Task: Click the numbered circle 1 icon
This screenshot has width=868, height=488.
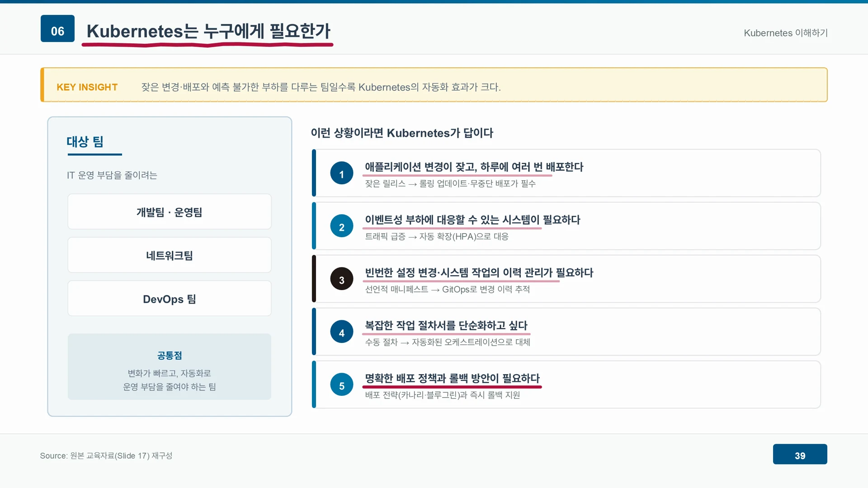Action: (x=342, y=173)
